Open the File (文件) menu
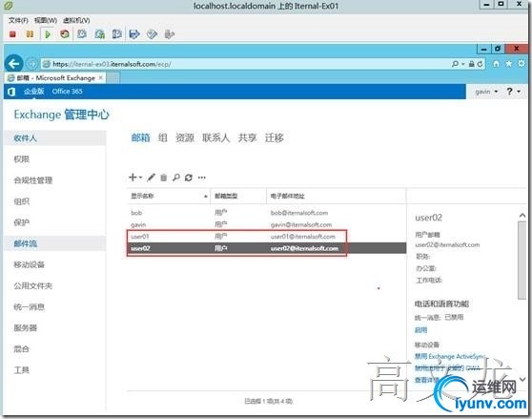This screenshot has width=532, height=419. tap(18, 20)
